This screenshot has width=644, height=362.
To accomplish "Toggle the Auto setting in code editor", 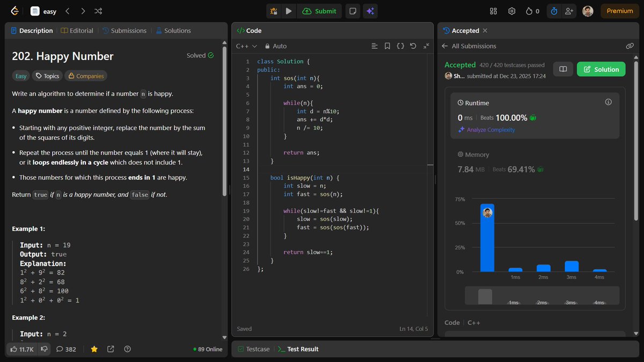I will tap(276, 46).
